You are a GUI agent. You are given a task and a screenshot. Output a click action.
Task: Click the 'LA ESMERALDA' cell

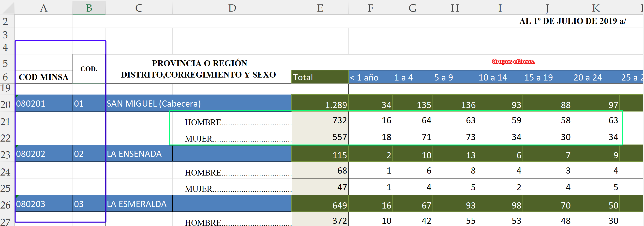[x=139, y=204]
